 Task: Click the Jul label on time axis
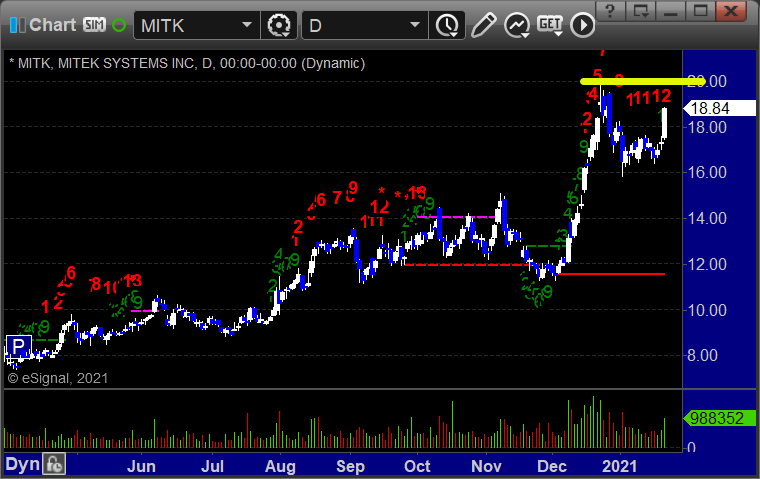pos(212,466)
